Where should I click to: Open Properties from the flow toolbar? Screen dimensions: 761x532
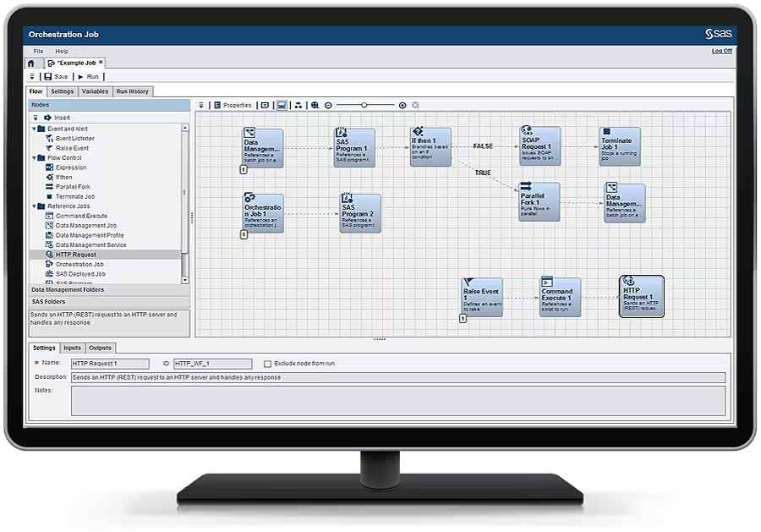[233, 105]
